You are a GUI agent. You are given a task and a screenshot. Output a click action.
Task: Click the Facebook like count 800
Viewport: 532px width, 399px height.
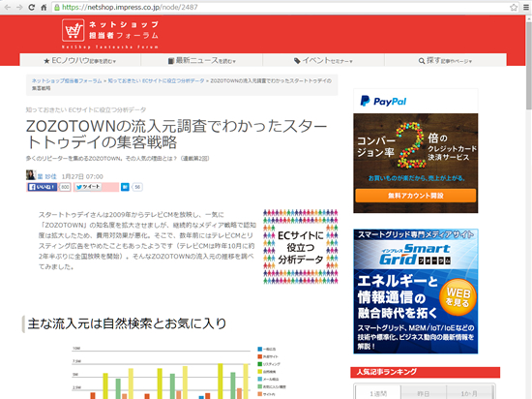click(x=65, y=187)
